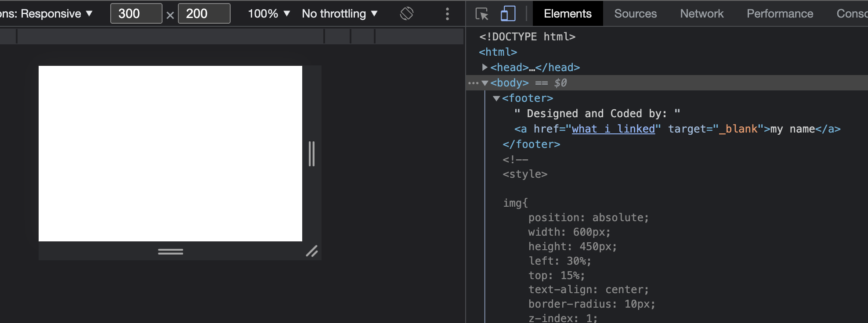Screen dimensions: 868x323
Task: Follow the 'what i linked' href link
Action: point(613,129)
